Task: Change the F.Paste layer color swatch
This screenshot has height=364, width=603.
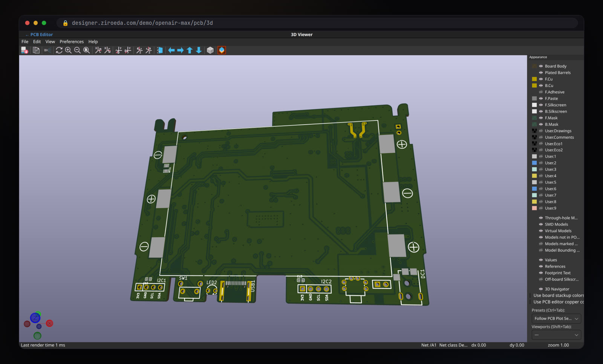Action: click(534, 99)
